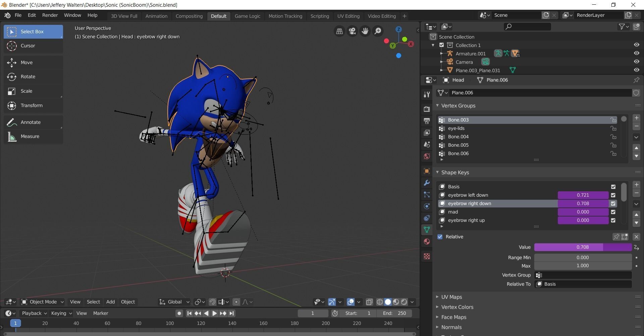Hide Plane.003_Plane.031 in outliner
644x336 pixels.
[636, 70]
